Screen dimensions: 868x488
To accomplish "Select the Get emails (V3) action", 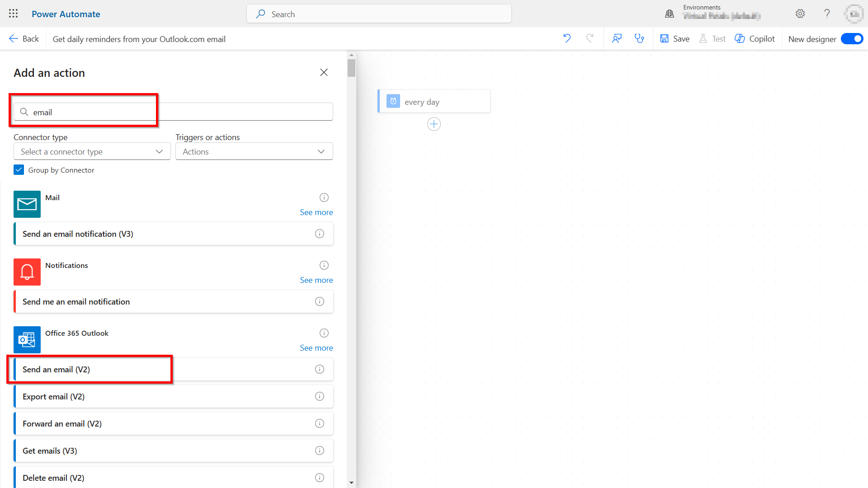I will pyautogui.click(x=173, y=450).
